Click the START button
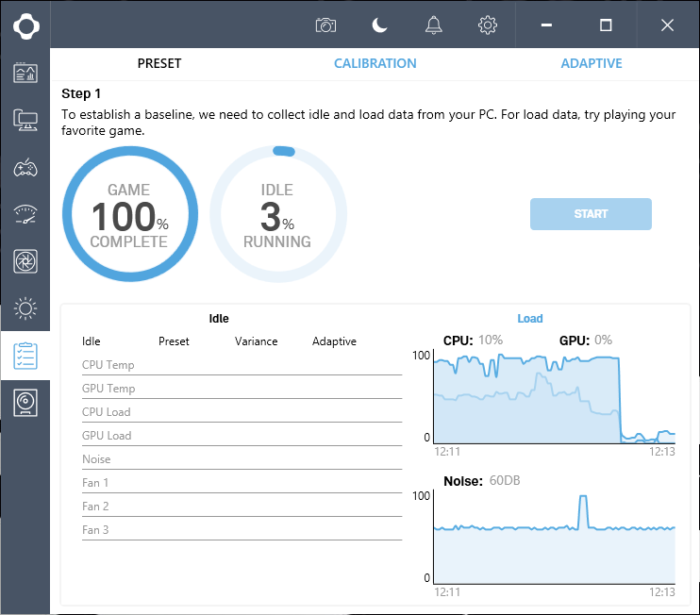700x615 pixels. click(x=591, y=214)
